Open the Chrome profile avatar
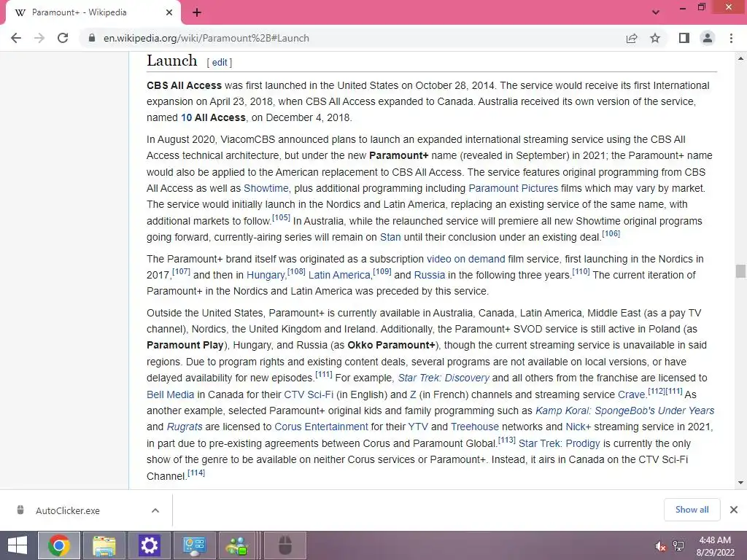 pyautogui.click(x=708, y=38)
